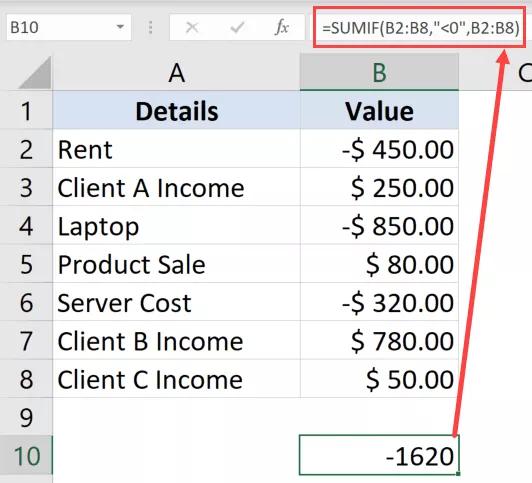The width and height of the screenshot is (532, 483).
Task: Open the Name Box dropdown arrow
Action: (x=120, y=27)
